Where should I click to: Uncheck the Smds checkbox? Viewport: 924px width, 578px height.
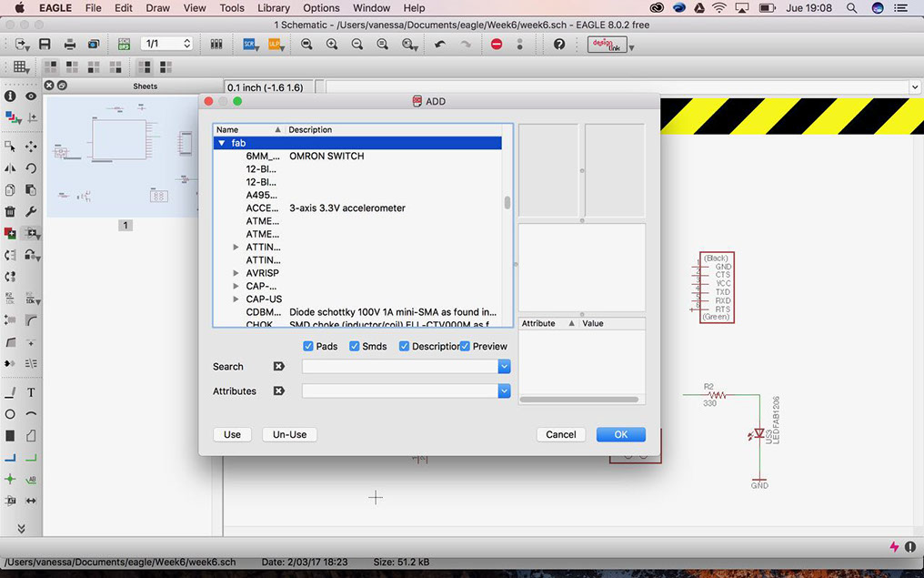pyautogui.click(x=354, y=346)
